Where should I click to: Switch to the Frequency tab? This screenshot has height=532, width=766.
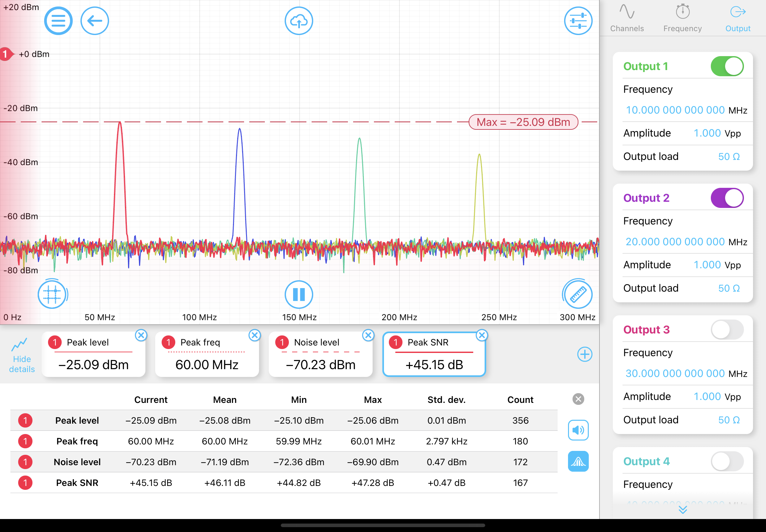point(682,18)
